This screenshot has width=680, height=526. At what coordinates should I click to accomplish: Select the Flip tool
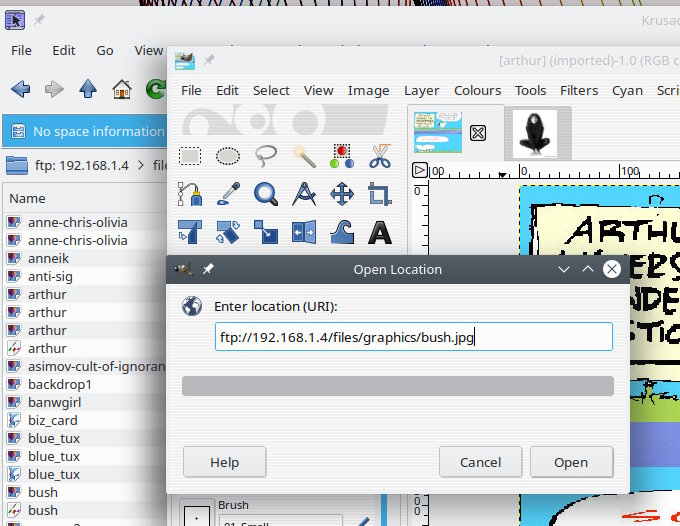[304, 232]
